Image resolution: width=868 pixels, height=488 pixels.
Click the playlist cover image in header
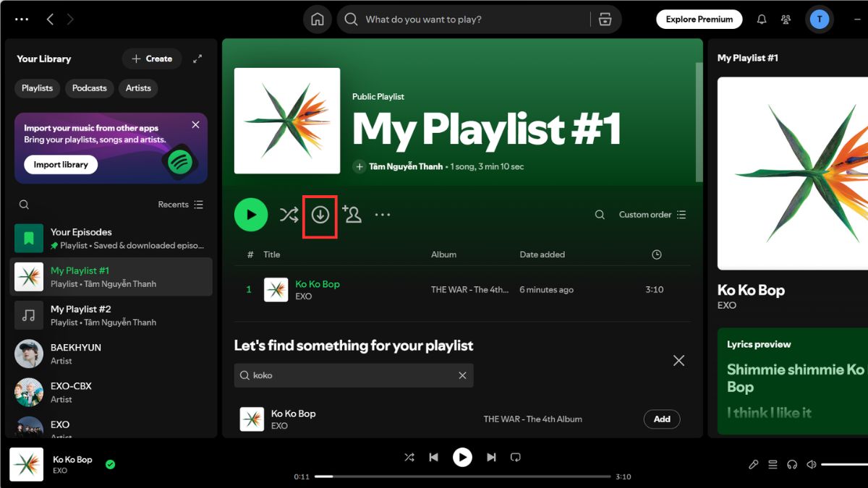pos(287,121)
